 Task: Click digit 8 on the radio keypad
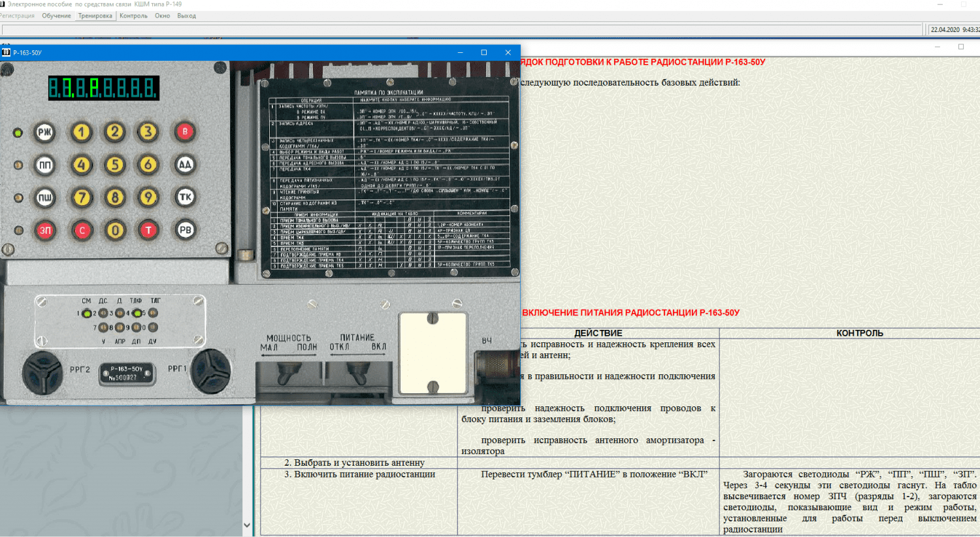click(x=115, y=197)
